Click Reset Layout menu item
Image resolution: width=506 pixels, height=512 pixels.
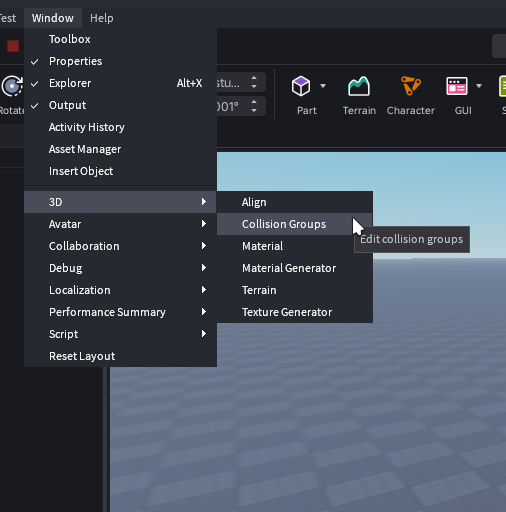[x=120, y=356]
